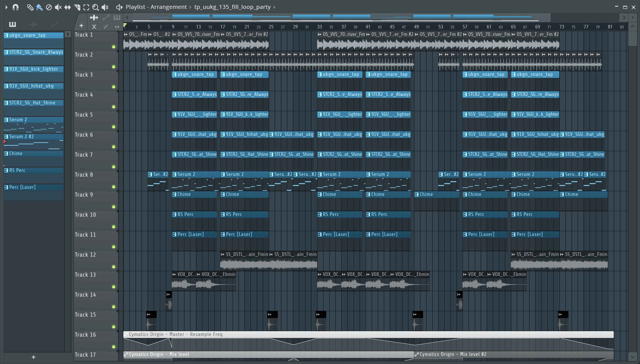Toggle Track 14 mute LED
The image size is (640, 364).
click(x=114, y=307)
